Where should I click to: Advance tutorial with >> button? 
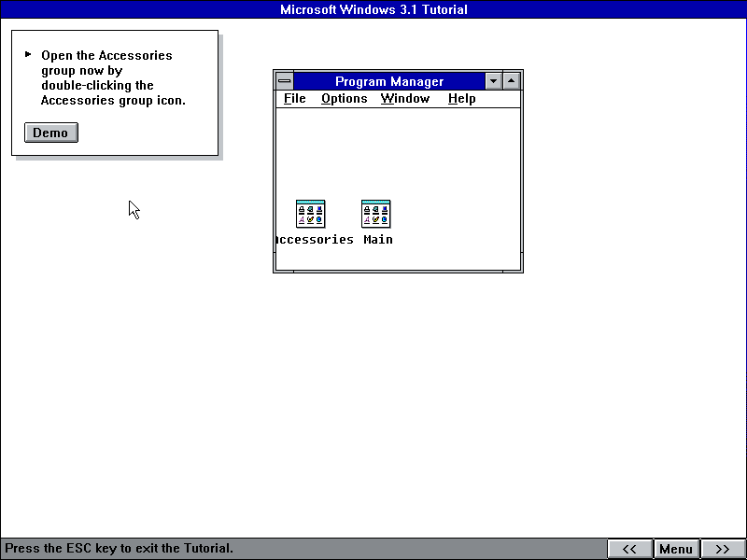pos(723,549)
